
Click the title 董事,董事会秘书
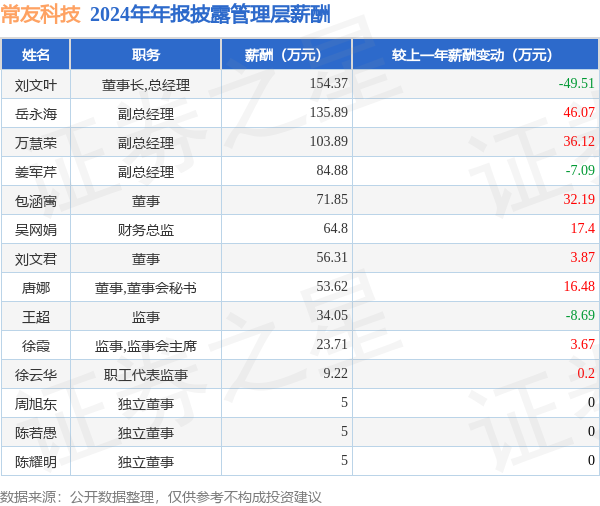click(x=146, y=288)
